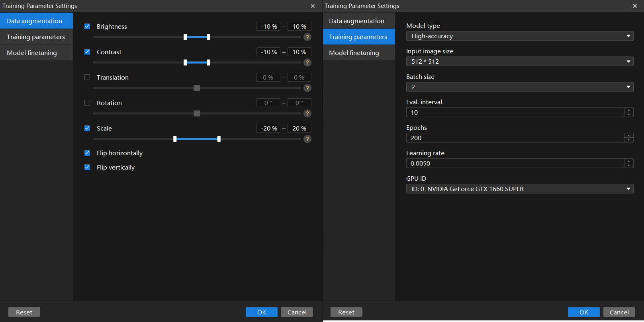Increase Epochs with up arrow

click(x=629, y=136)
